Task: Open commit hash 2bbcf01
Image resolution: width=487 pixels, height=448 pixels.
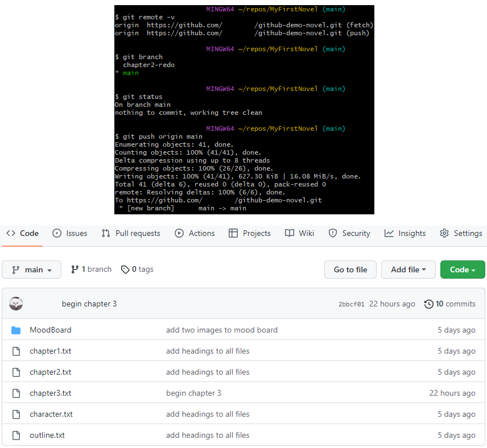Action: (x=351, y=304)
